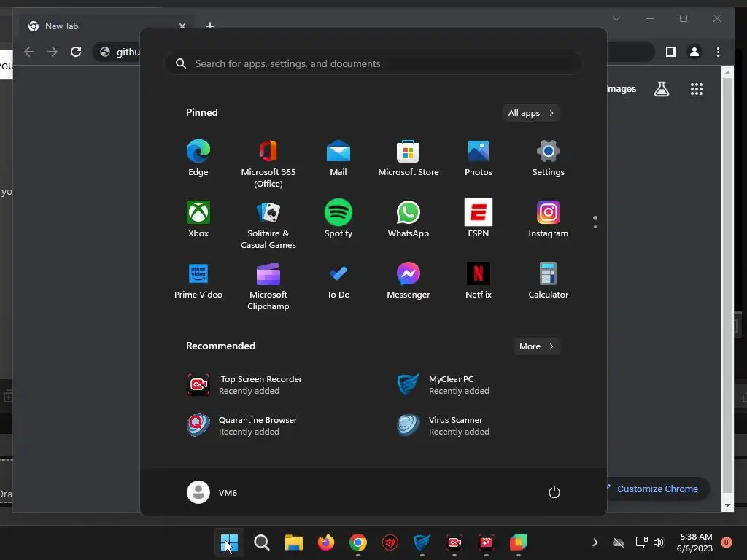Launch the Photos app
The image size is (747, 560).
point(479,158)
